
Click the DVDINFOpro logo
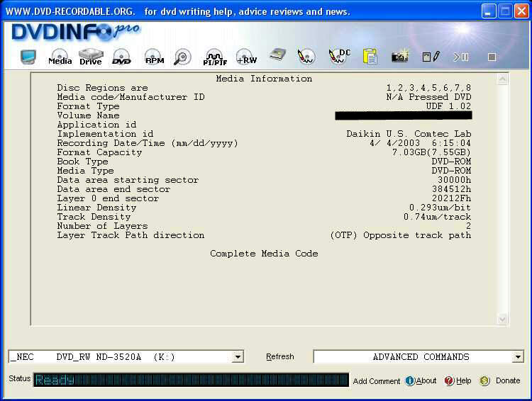(76, 32)
